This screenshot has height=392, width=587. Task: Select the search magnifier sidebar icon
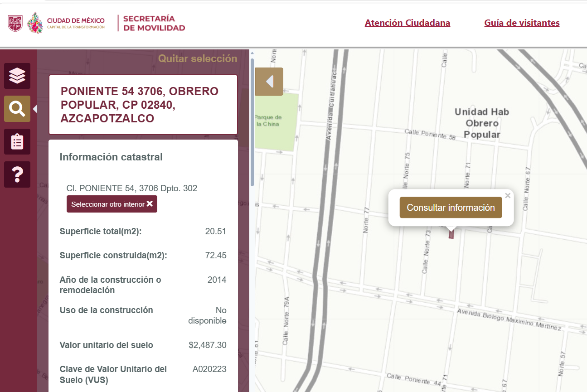coord(17,109)
